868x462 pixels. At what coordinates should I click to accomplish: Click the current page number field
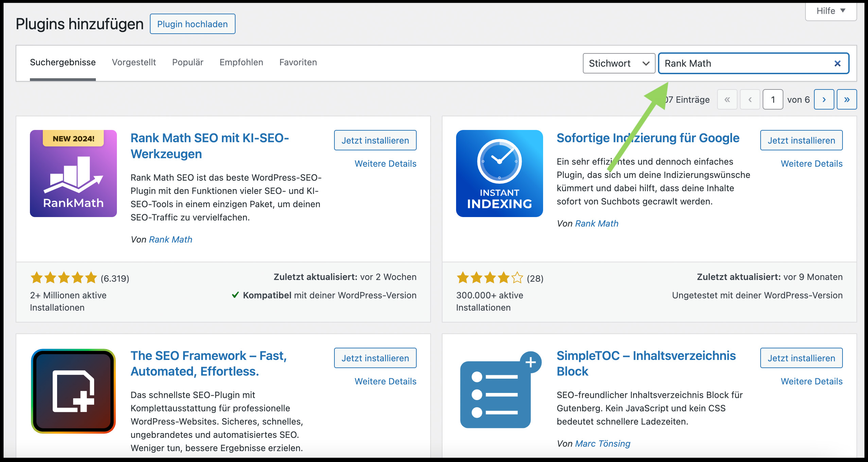pos(773,99)
